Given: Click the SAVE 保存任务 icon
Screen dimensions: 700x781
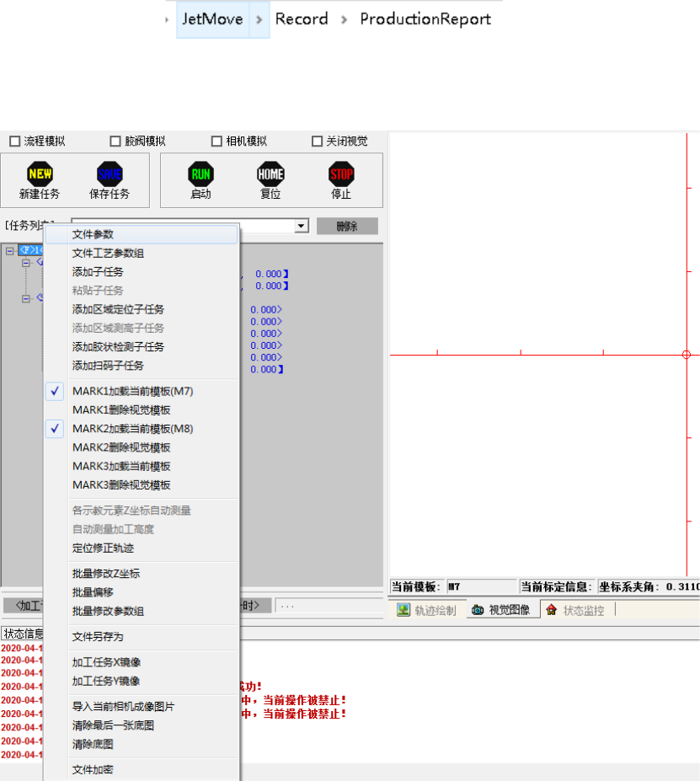Looking at the screenshot, I should tap(110, 174).
